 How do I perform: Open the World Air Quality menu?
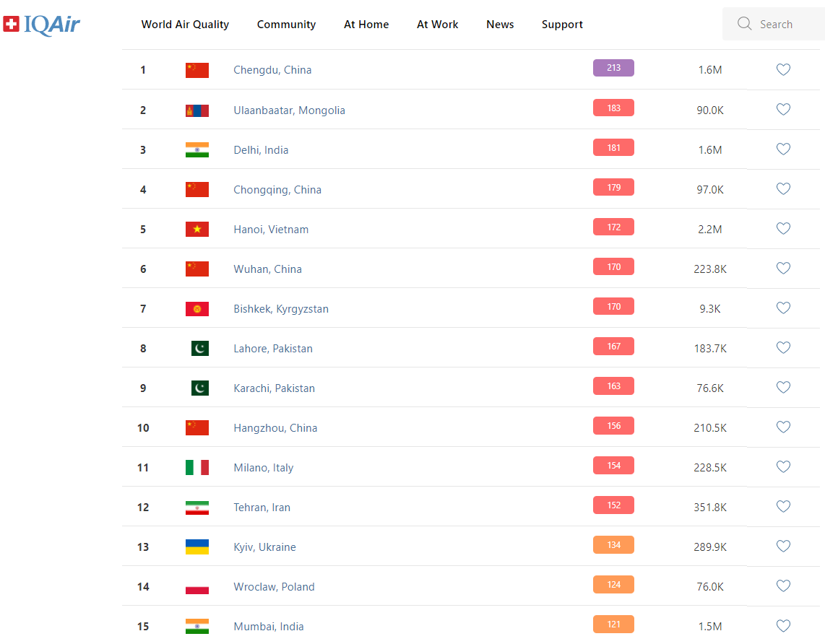tap(185, 24)
